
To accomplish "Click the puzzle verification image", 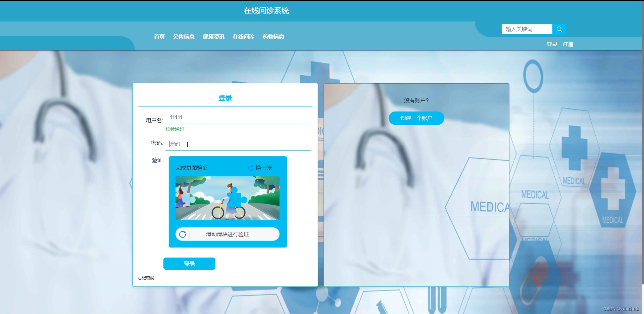I will point(228,198).
